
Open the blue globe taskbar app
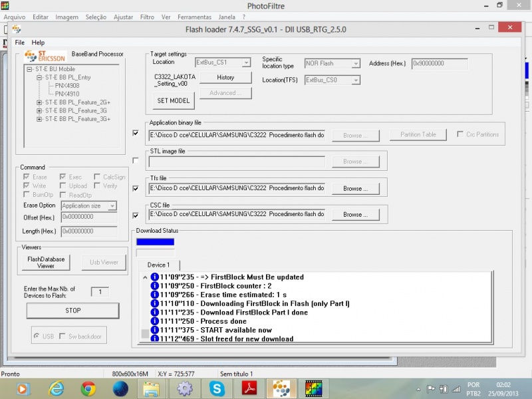120,388
